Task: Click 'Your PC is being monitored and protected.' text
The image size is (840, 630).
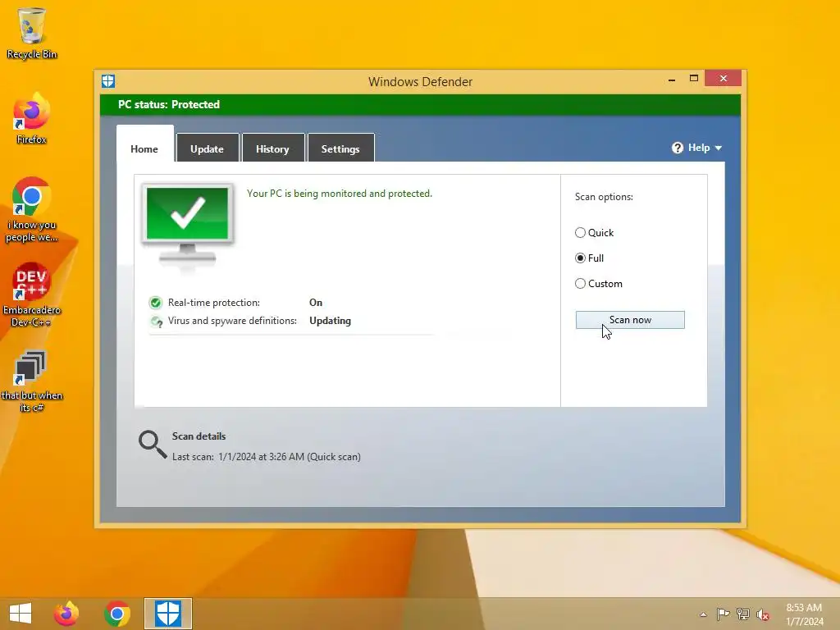Action: pos(339,194)
